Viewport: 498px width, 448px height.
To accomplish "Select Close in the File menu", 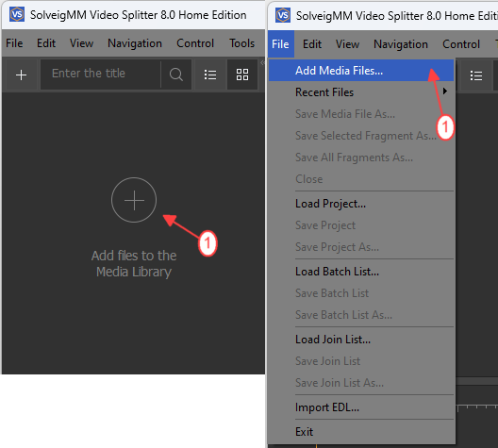I will coord(361,179).
